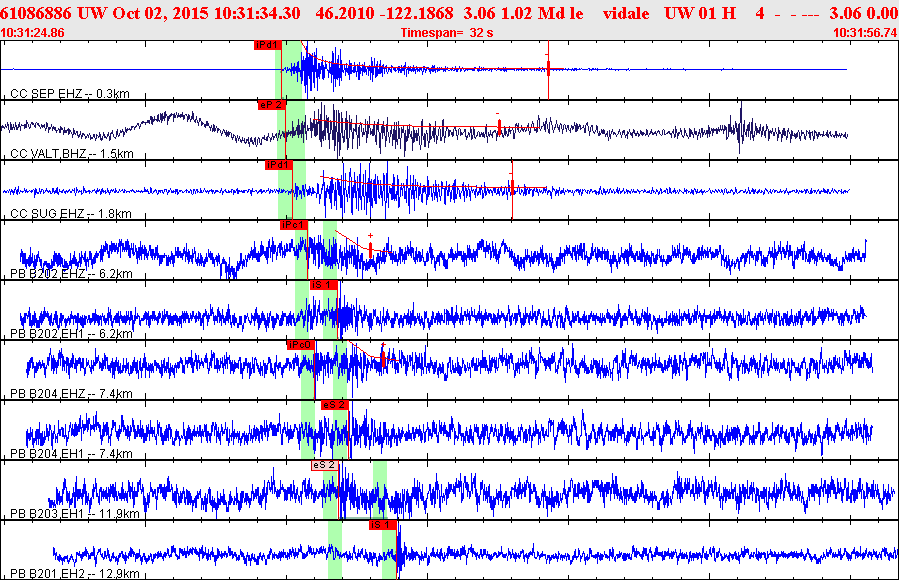Select the station label CC VALT BHZ -- 1.5km
This screenshot has height=580, width=899.
click(x=72, y=154)
